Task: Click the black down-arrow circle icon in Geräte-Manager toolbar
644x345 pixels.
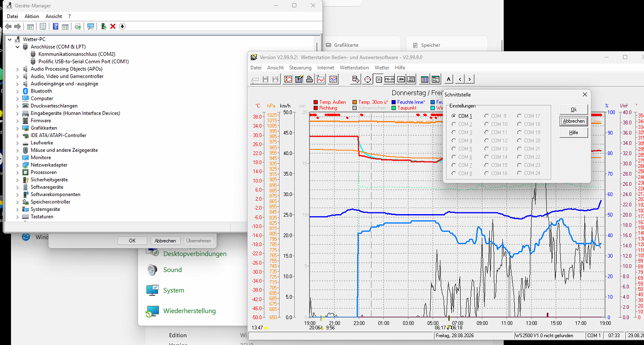Action: pyautogui.click(x=122, y=26)
